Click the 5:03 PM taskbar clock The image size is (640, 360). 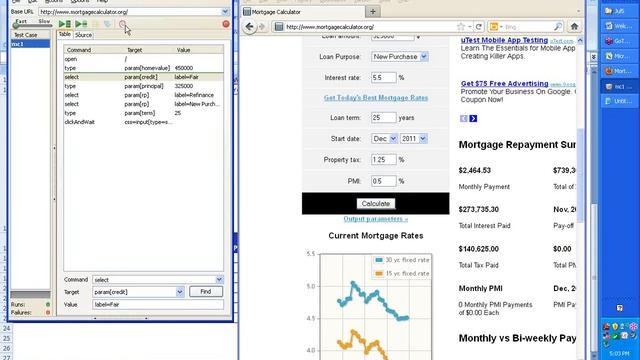619,353
